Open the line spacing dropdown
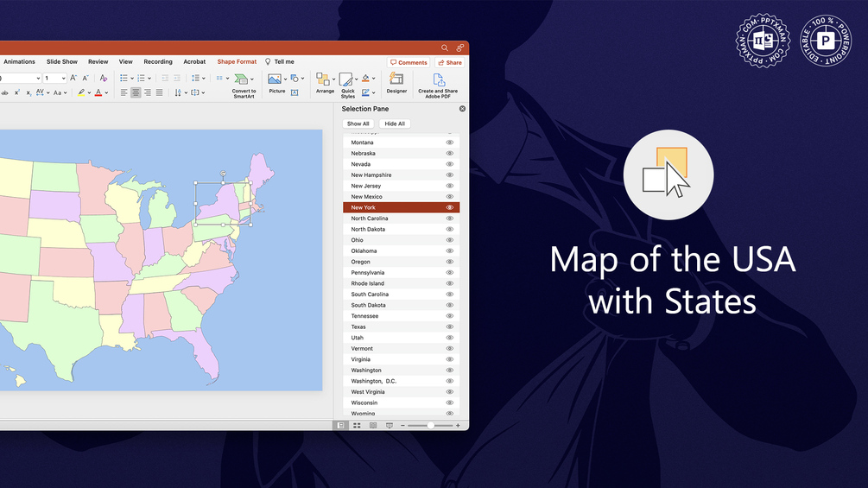The width and height of the screenshot is (868, 488). click(x=203, y=79)
